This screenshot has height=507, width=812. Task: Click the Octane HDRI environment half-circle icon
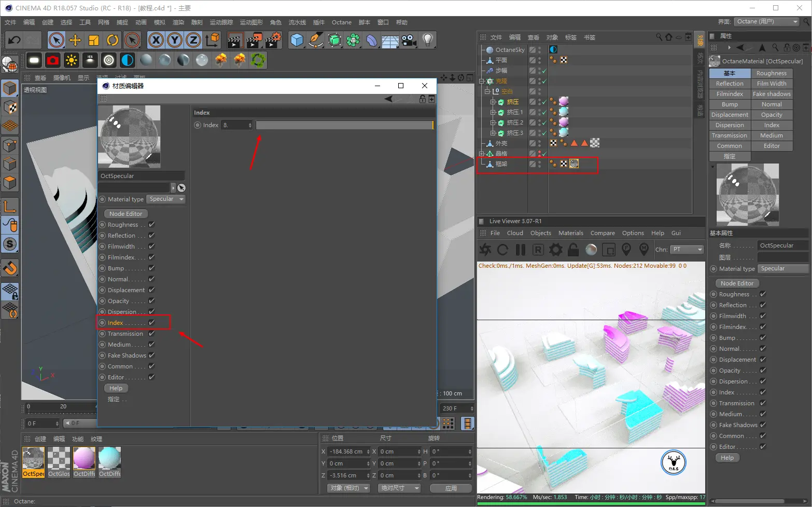pos(128,60)
